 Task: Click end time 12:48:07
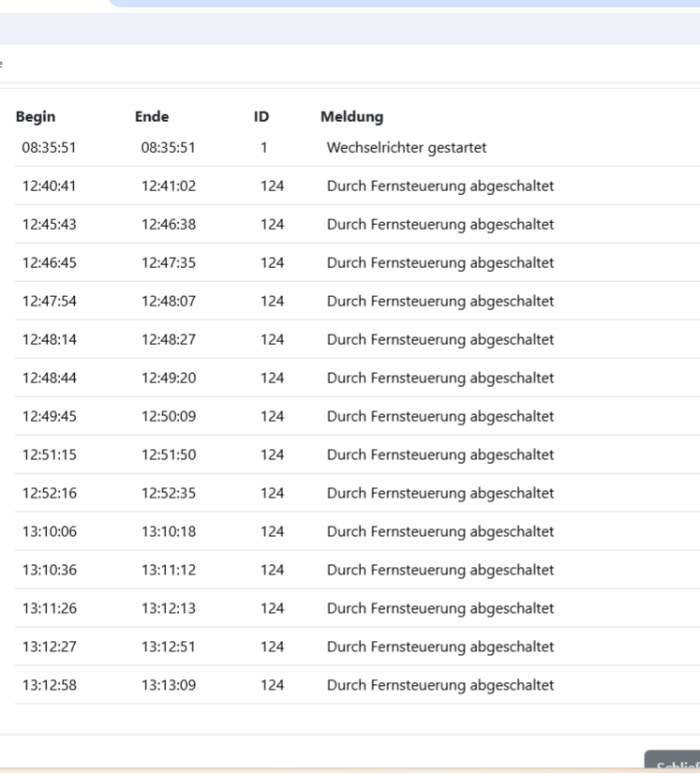pos(169,301)
